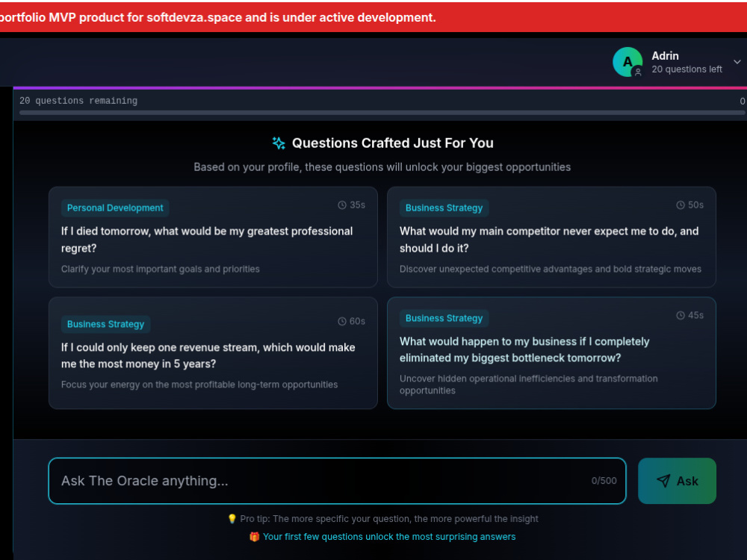Click the paper plane icon in Ask button

click(x=663, y=481)
